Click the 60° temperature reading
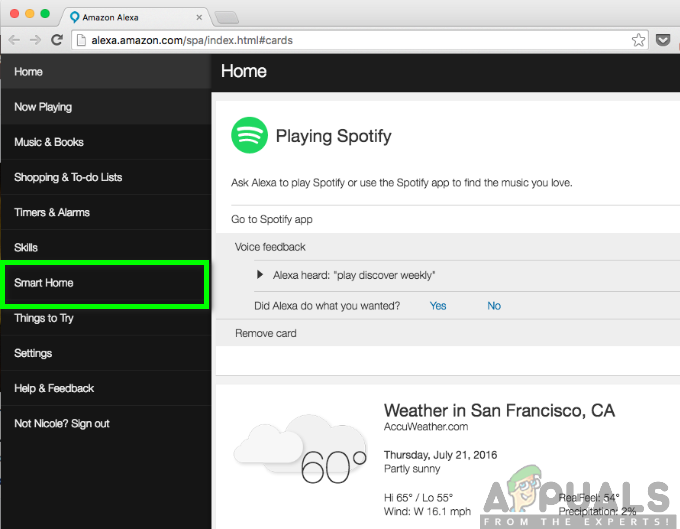 (x=333, y=467)
